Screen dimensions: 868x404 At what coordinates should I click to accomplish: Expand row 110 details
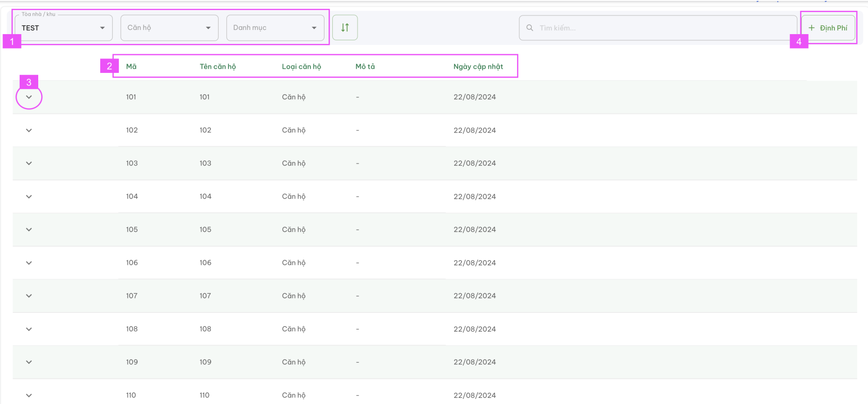pyautogui.click(x=29, y=395)
